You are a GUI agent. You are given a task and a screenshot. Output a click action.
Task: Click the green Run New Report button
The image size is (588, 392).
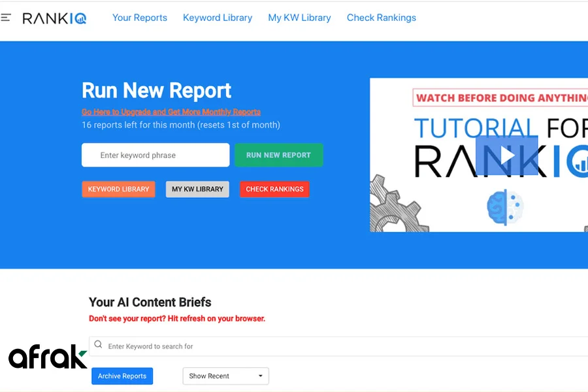point(278,155)
